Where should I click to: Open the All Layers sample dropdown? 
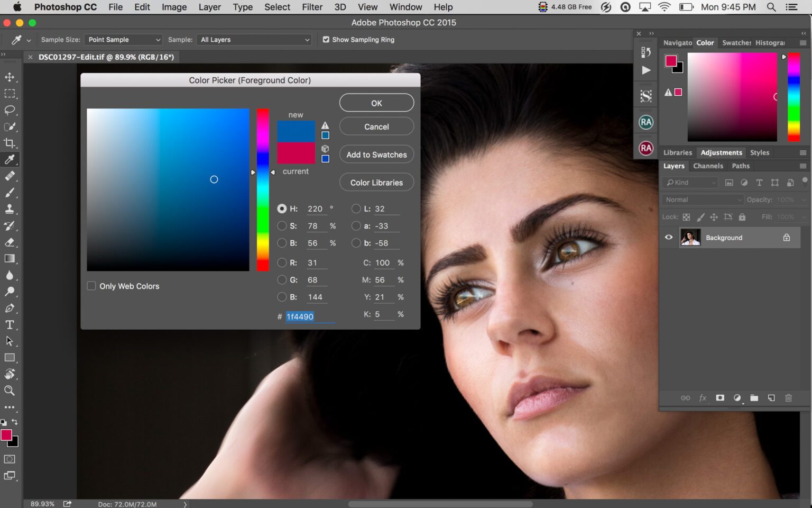point(254,40)
